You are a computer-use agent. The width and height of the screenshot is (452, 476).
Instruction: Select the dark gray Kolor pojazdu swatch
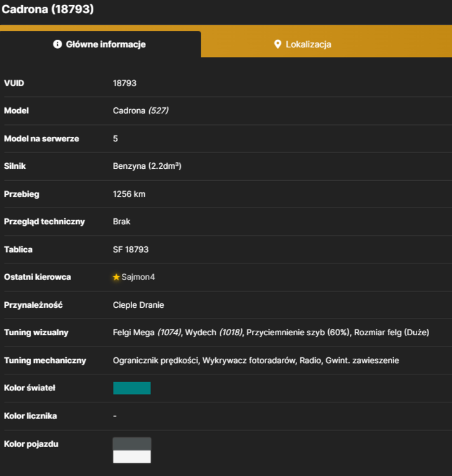point(132,444)
